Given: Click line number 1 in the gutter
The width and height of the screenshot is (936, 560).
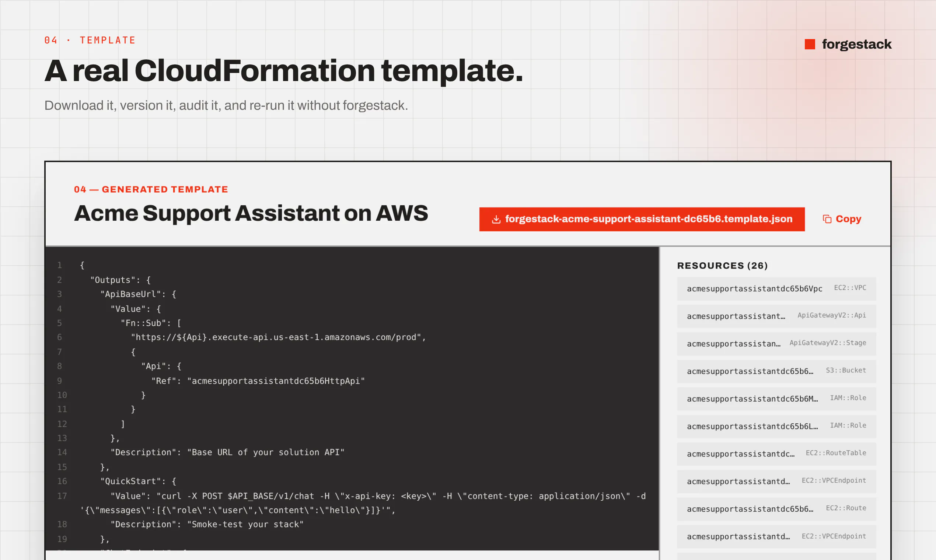Looking at the screenshot, I should tap(60, 265).
